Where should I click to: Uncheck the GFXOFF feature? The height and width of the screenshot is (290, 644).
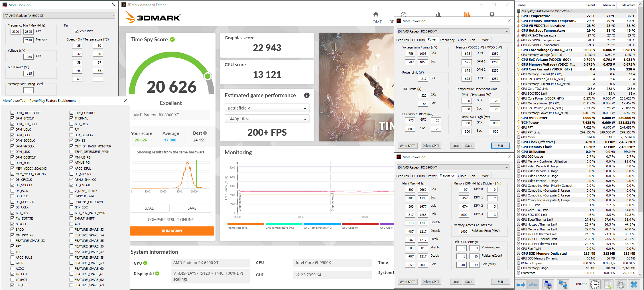click(12, 224)
